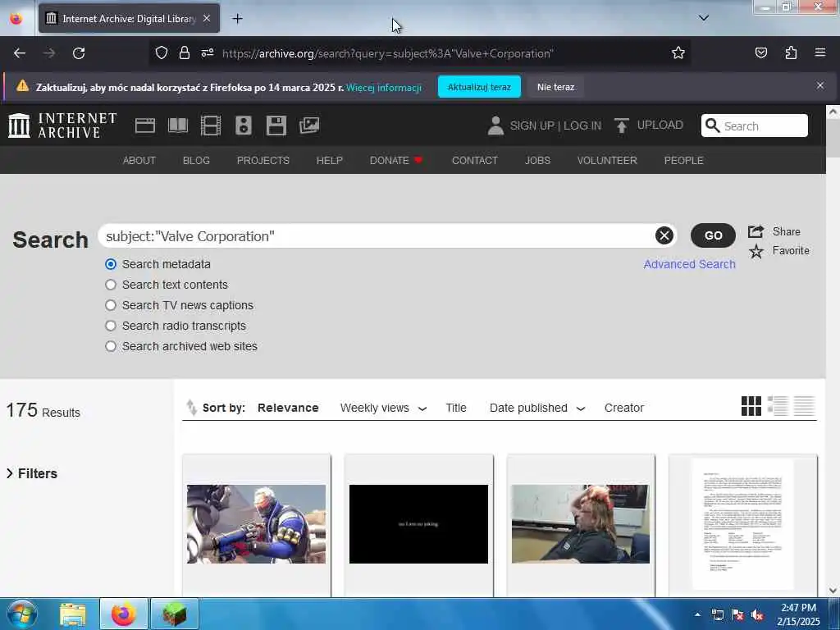This screenshot has width=840, height=630.
Task: Click the Upload arrow icon
Action: [622, 126]
